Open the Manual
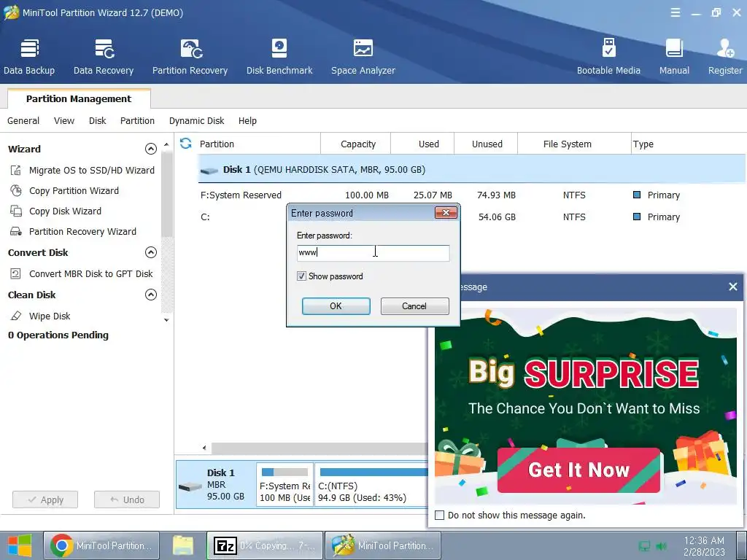 674,57
